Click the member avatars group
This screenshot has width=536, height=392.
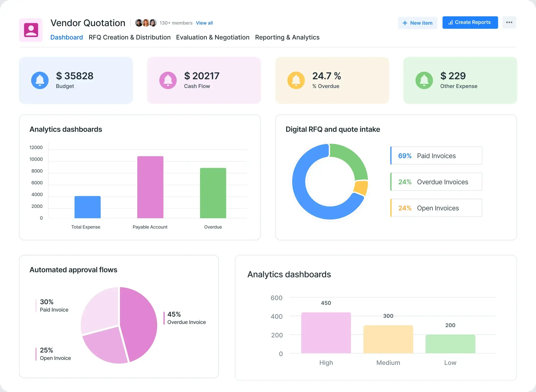(146, 23)
